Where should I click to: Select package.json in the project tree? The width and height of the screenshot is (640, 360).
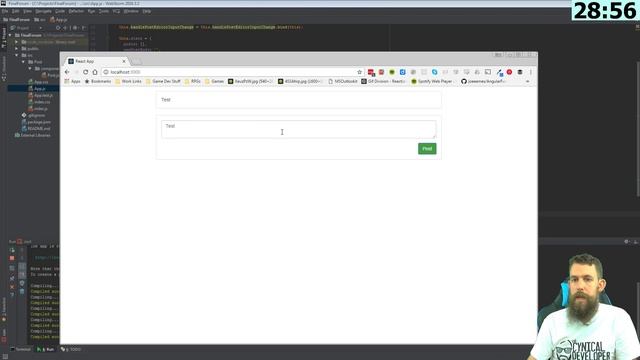36,122
